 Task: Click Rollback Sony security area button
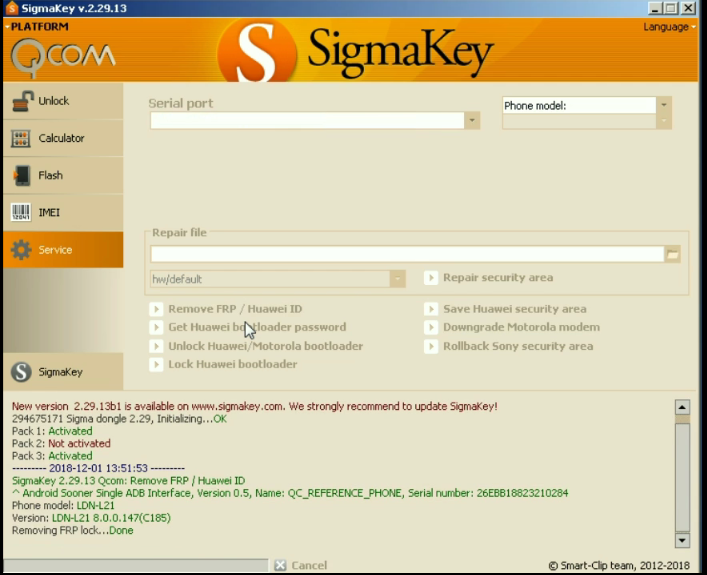tap(509, 346)
